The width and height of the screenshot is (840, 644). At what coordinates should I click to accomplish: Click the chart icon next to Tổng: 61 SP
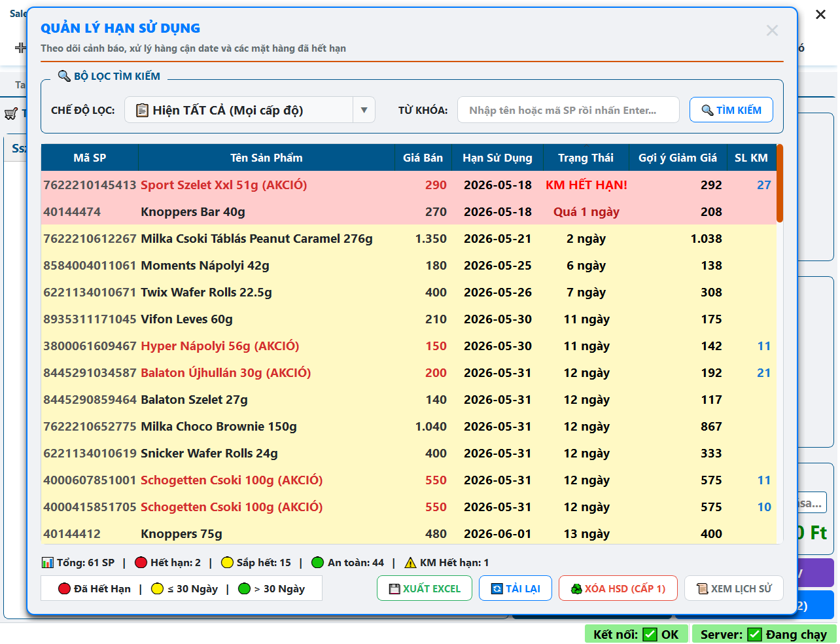48,563
